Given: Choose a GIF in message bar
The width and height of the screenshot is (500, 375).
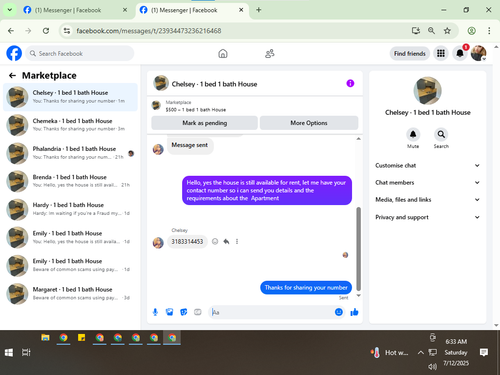Looking at the screenshot, I should coord(198,312).
